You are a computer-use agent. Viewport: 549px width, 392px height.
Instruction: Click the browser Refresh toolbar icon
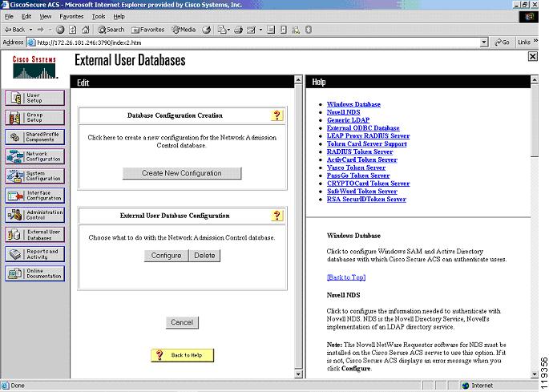click(72, 30)
